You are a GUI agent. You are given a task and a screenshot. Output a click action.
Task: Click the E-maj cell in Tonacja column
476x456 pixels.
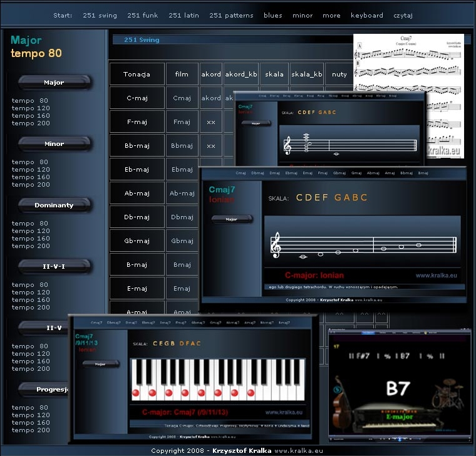tap(137, 288)
